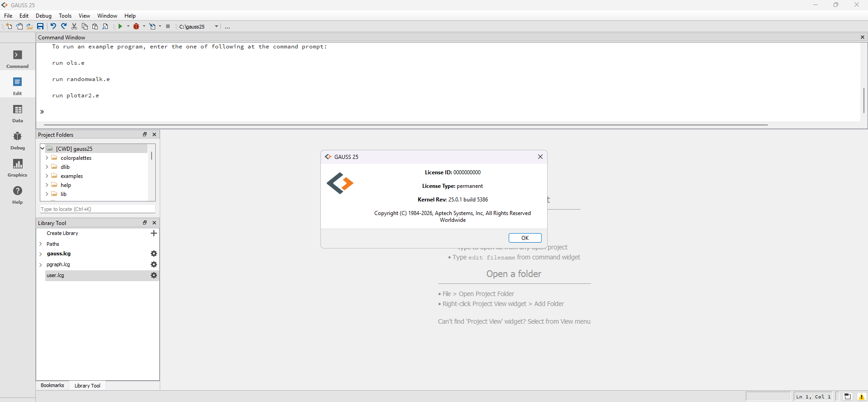
Task: Open the gear settings for gauss.lcg
Action: point(154,254)
